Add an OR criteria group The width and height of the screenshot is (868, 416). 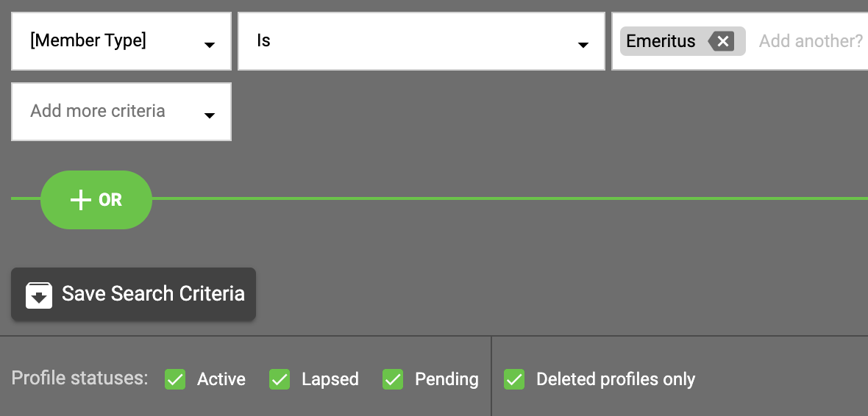pyautogui.click(x=96, y=200)
